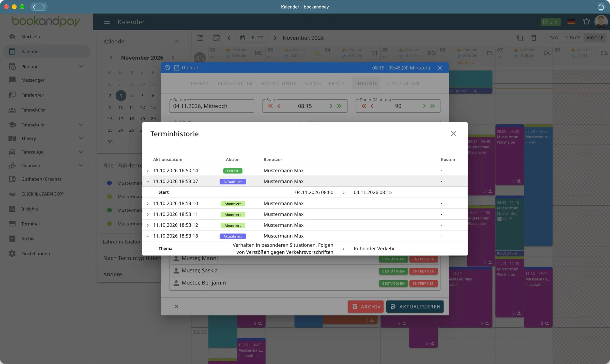Switch calendar to 3 TAGE view
The image size is (610, 364).
click(x=573, y=38)
